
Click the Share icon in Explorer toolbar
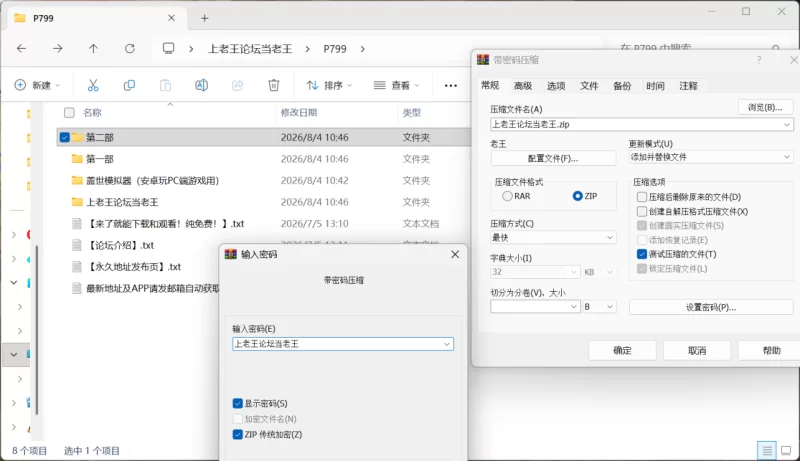click(x=238, y=85)
